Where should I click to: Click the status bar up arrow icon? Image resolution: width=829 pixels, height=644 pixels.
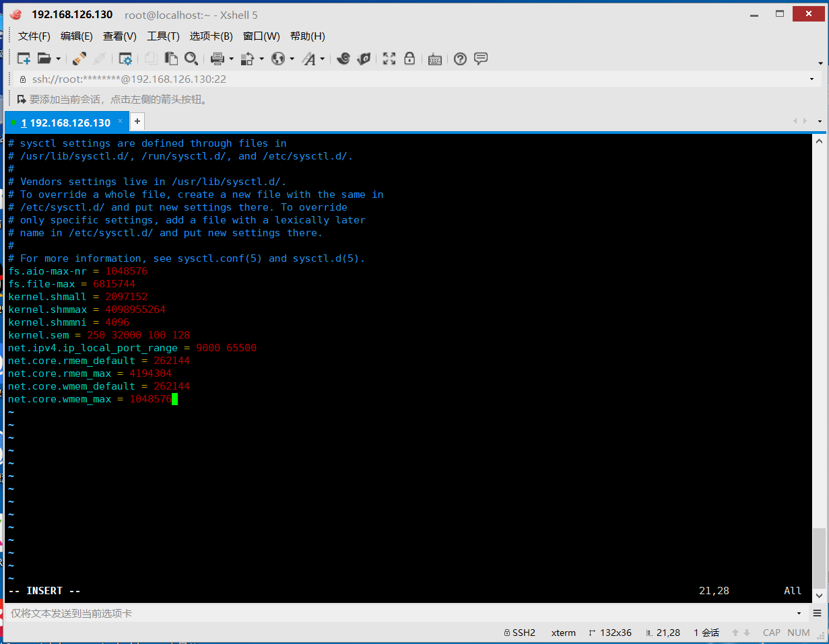point(735,633)
